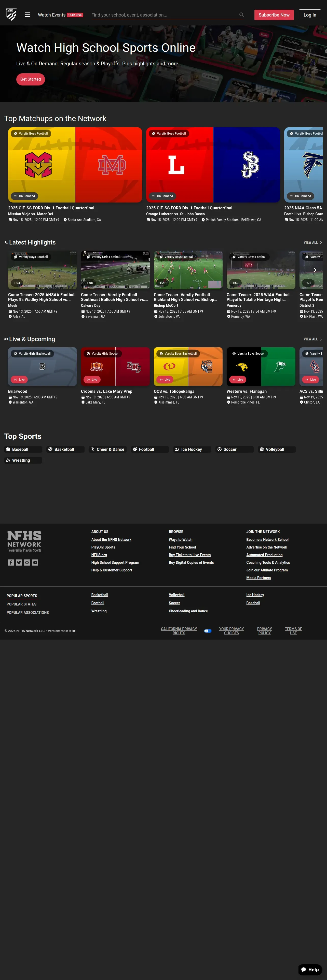Viewport: 327px width, 980px height.
Task: Open Coaching Tools & Analytics link
Action: tap(268, 562)
